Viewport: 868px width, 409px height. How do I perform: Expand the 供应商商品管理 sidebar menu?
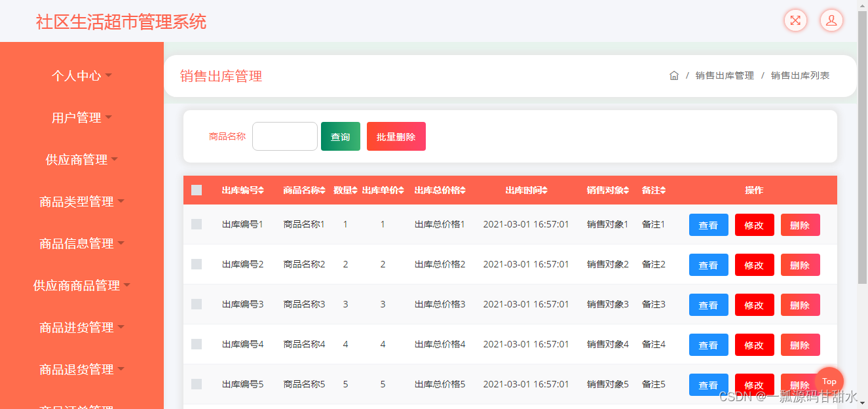(x=82, y=285)
